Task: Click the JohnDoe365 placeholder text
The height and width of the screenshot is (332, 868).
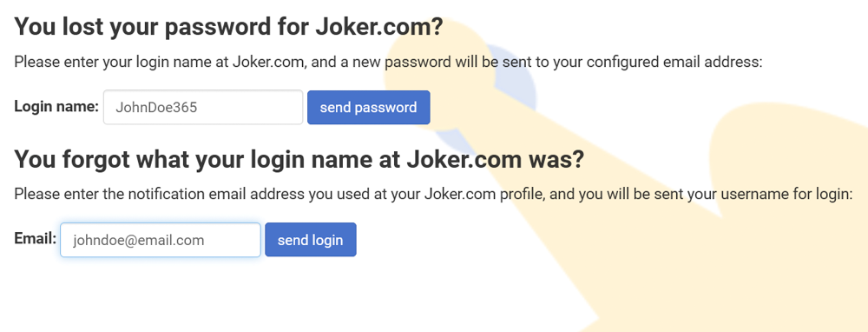Action: [x=156, y=108]
